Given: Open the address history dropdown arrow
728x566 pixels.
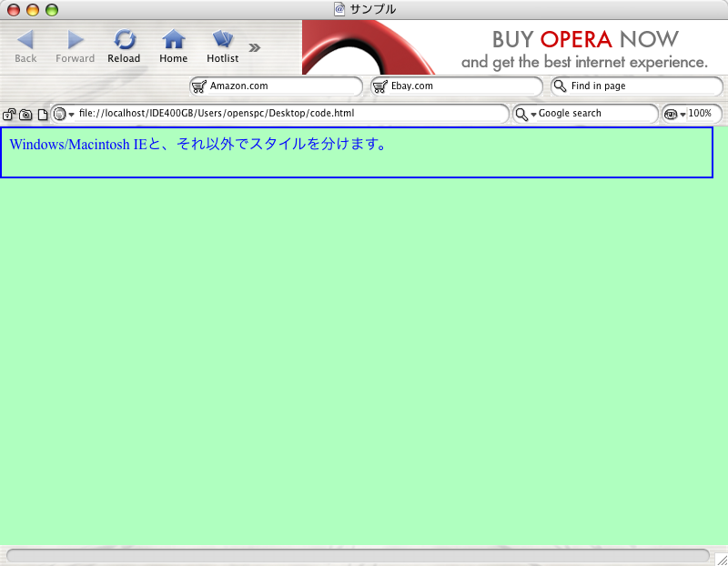Looking at the screenshot, I should coord(72,115).
